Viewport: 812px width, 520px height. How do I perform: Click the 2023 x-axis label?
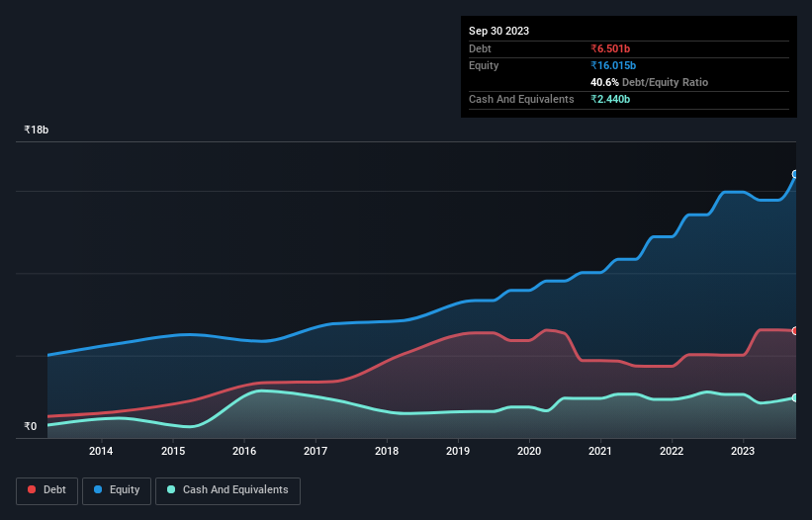[743, 451]
